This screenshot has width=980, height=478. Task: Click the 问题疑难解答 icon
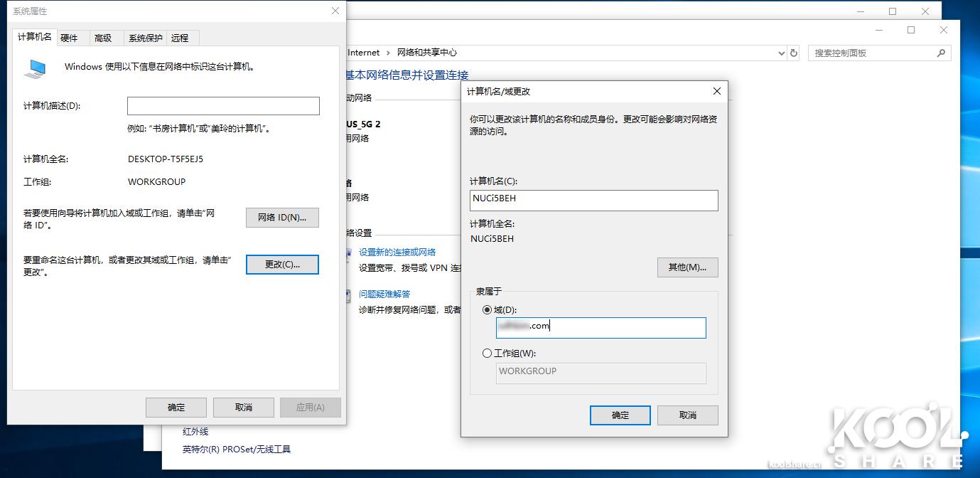click(x=348, y=295)
